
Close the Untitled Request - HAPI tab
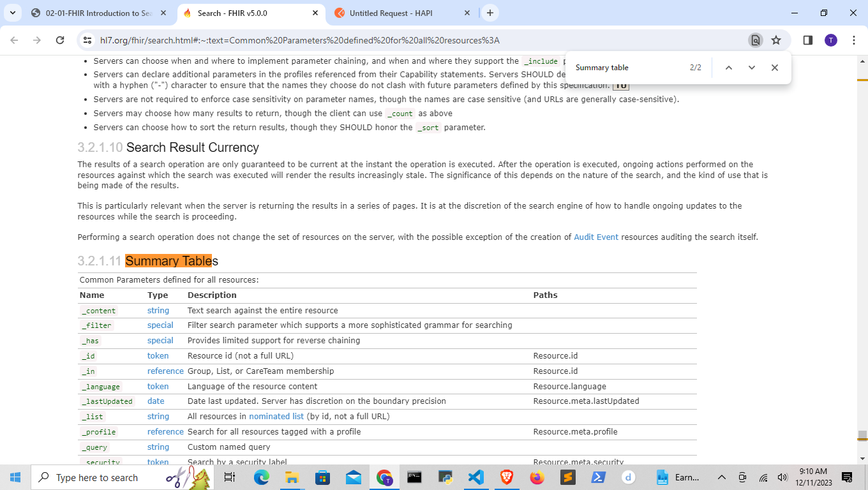tap(467, 13)
